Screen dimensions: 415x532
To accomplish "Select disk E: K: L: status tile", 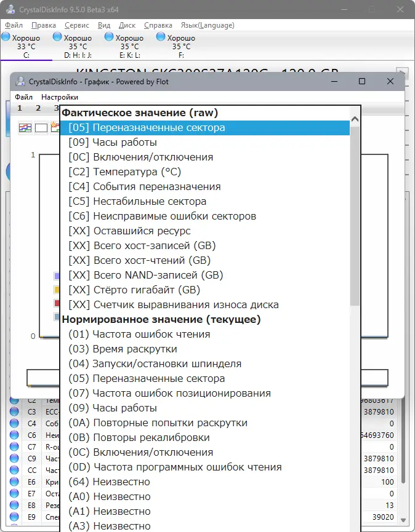I will tap(129, 46).
